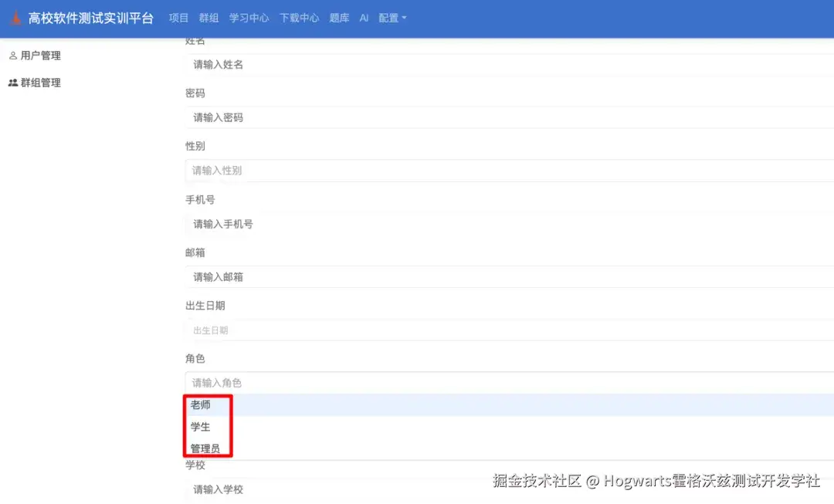Expand the 角色 role dropdown field

309,382
